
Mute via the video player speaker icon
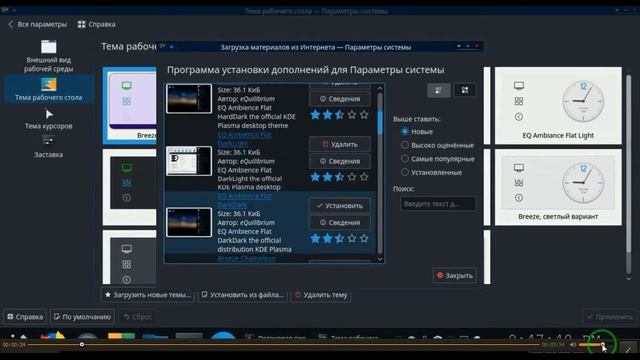573,345
